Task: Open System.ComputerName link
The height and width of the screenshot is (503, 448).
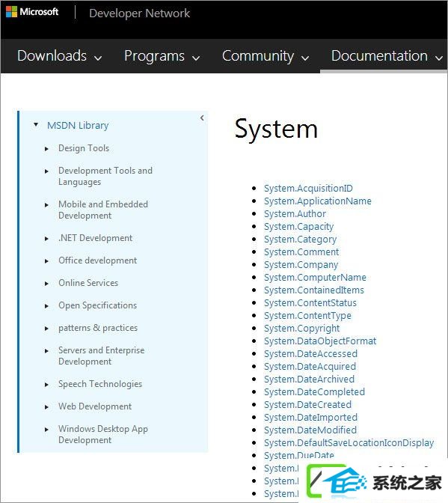Action: pyautogui.click(x=315, y=278)
